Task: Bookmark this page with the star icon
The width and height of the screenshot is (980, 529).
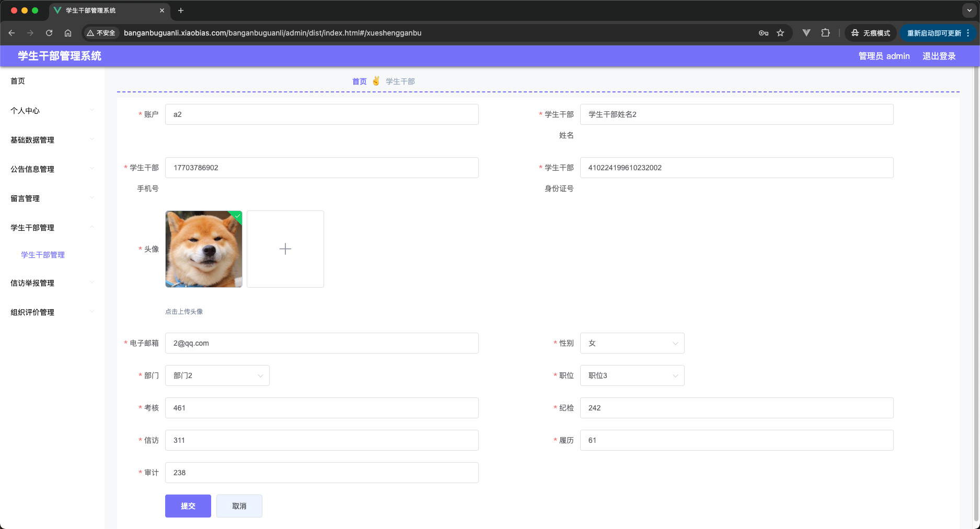Action: coord(780,33)
